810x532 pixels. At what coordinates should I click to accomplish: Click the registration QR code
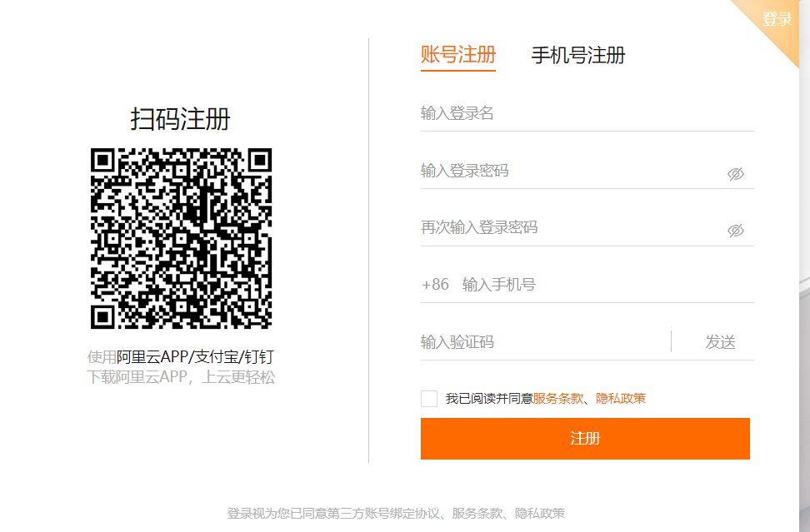click(181, 238)
